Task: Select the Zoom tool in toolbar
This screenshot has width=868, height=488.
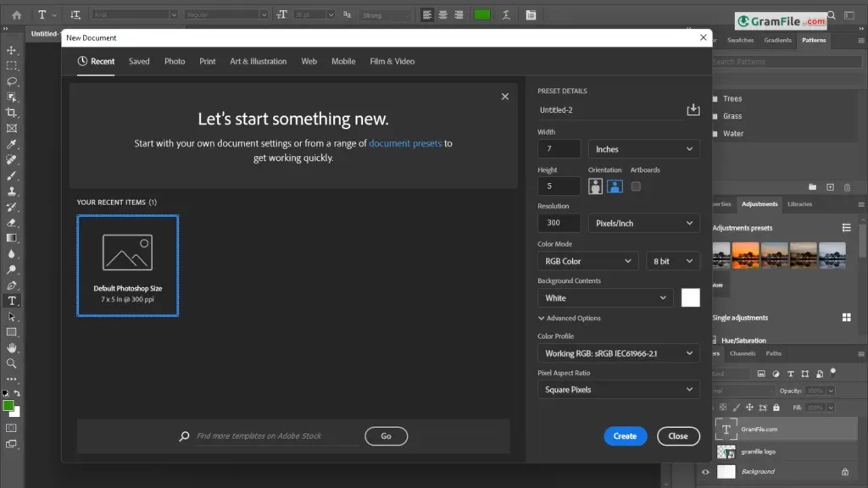Action: coord(11,363)
